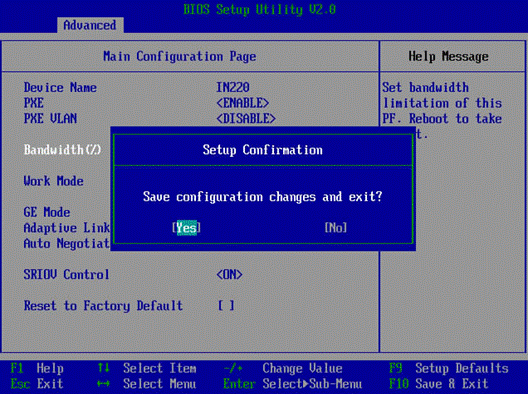The image size is (528, 394).
Task: Click the Enter Select Sub-Menu hint
Action: point(293,384)
